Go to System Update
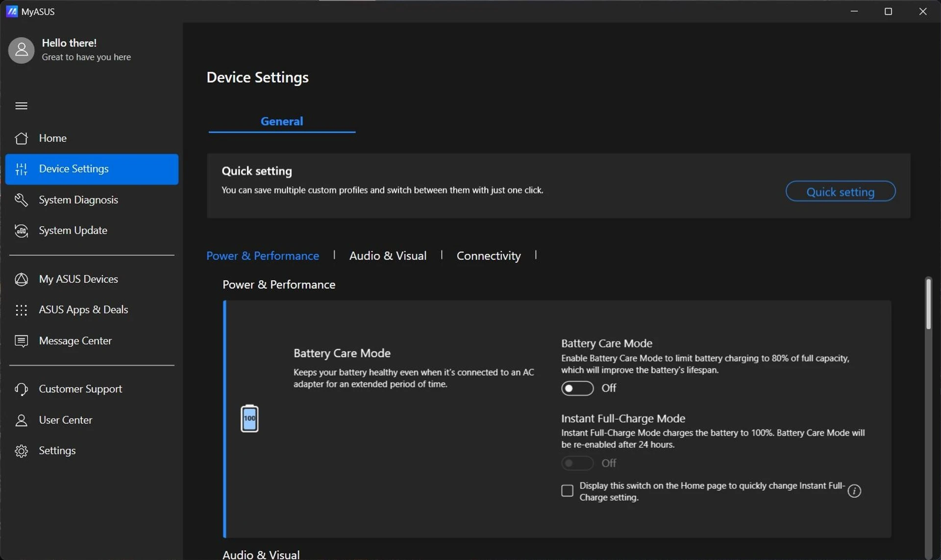Image resolution: width=941 pixels, height=560 pixels. [x=92, y=231]
